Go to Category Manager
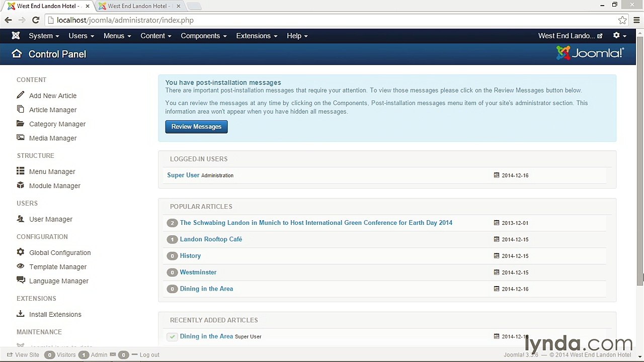 (x=57, y=124)
